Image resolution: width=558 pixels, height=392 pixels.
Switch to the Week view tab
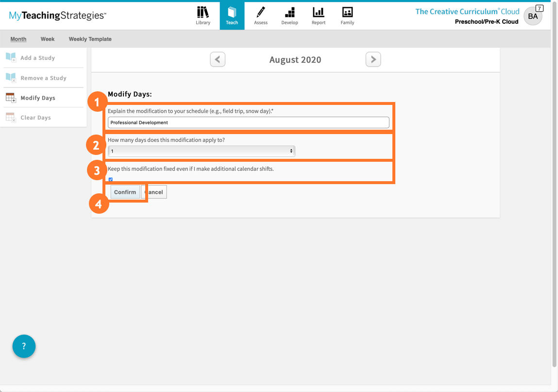coord(48,39)
